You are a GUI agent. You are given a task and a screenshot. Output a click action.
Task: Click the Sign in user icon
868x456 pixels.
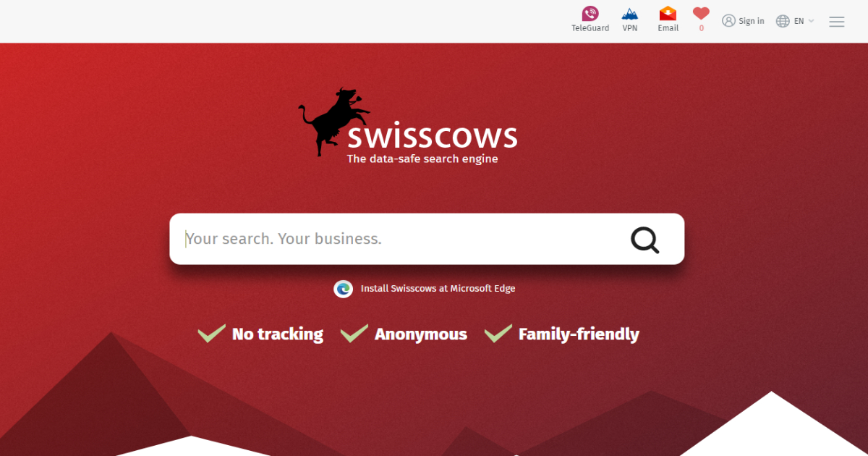pos(728,21)
